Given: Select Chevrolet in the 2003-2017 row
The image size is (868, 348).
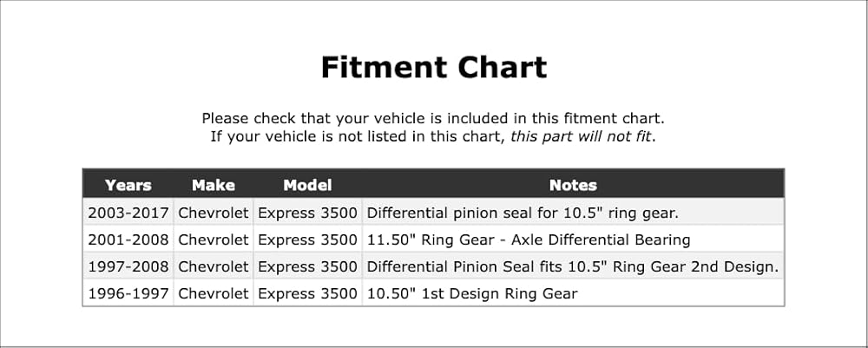Looking at the screenshot, I should click(x=214, y=213).
